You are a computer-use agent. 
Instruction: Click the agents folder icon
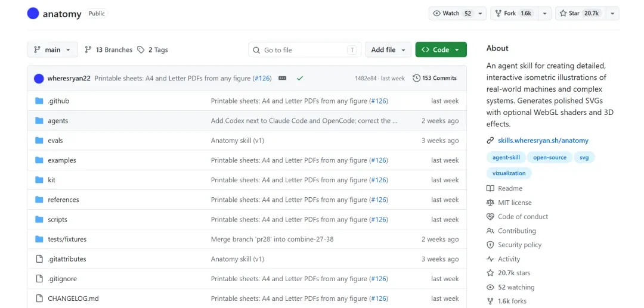pos(39,120)
